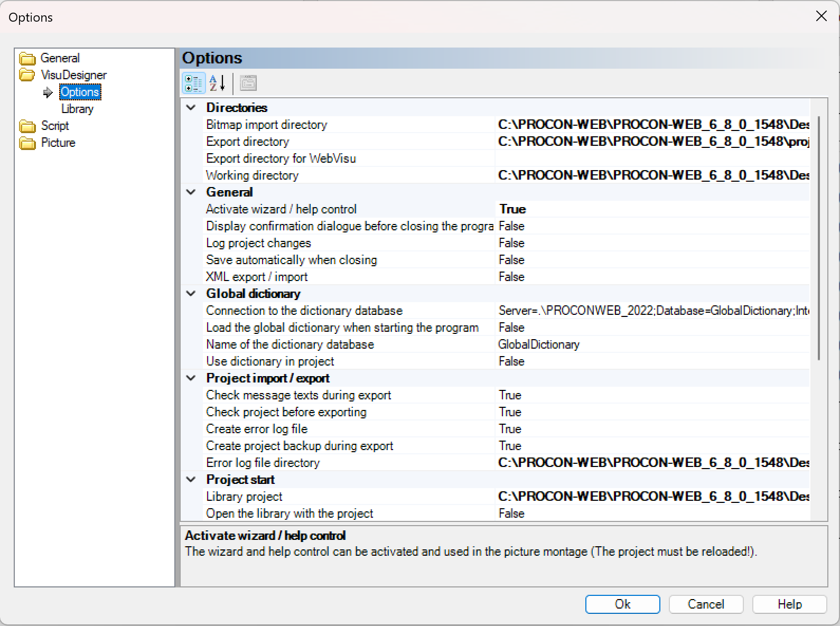The width and height of the screenshot is (840, 626).
Task: Click the Cancel button
Action: (706, 604)
